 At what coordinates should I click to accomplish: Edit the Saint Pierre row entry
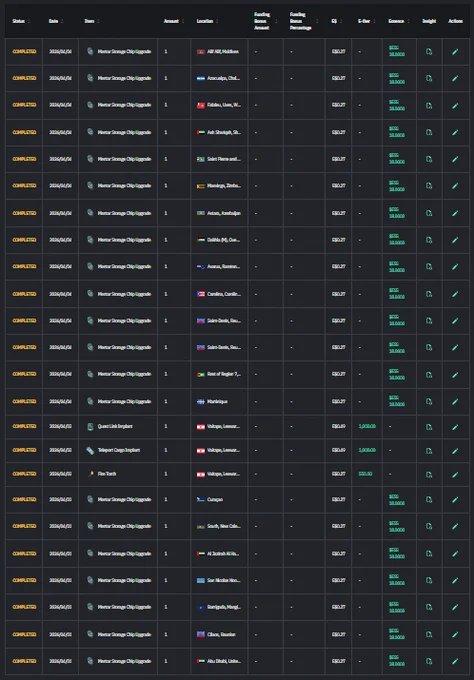click(455, 159)
